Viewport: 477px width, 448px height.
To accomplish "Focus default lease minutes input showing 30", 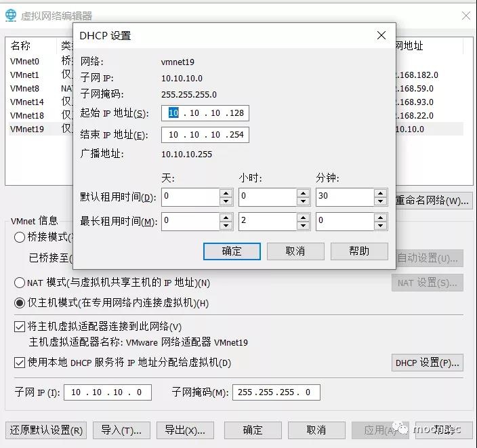I will pos(345,197).
